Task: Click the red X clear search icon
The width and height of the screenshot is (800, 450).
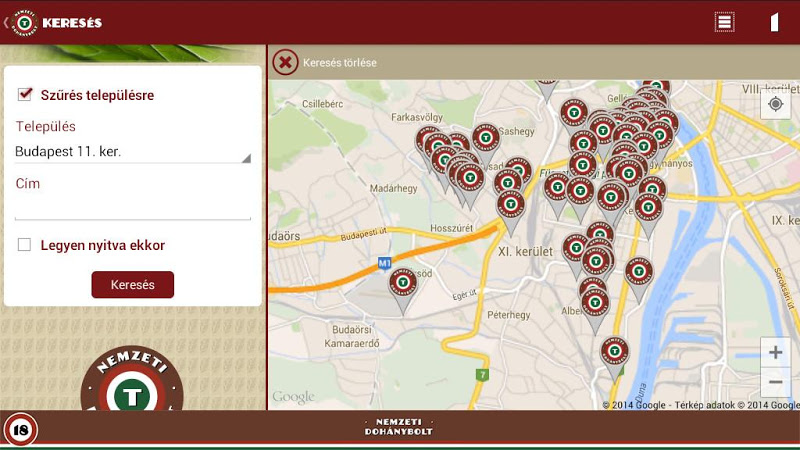Action: pos(285,62)
